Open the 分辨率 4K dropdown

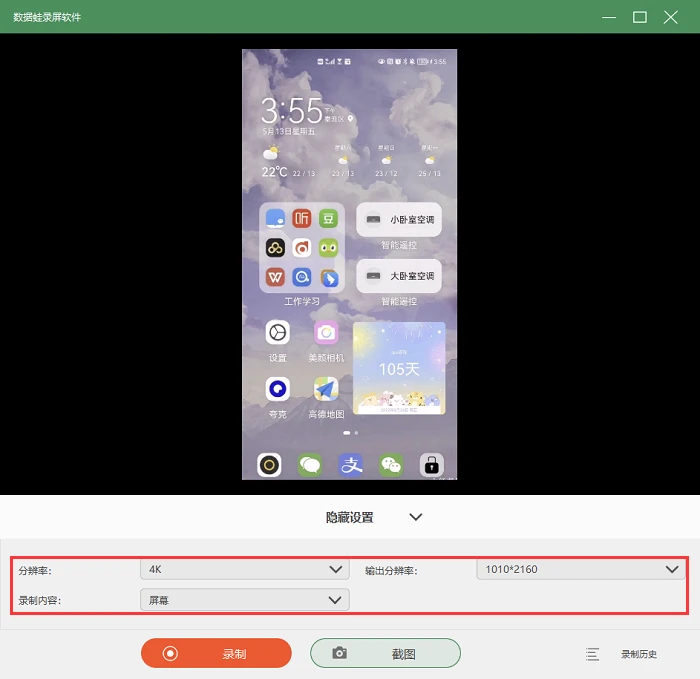[245, 570]
